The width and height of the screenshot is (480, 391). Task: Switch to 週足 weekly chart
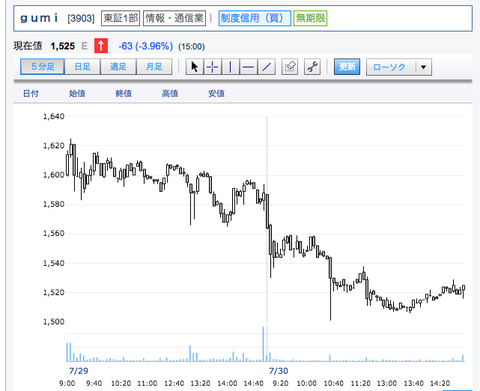(x=118, y=67)
